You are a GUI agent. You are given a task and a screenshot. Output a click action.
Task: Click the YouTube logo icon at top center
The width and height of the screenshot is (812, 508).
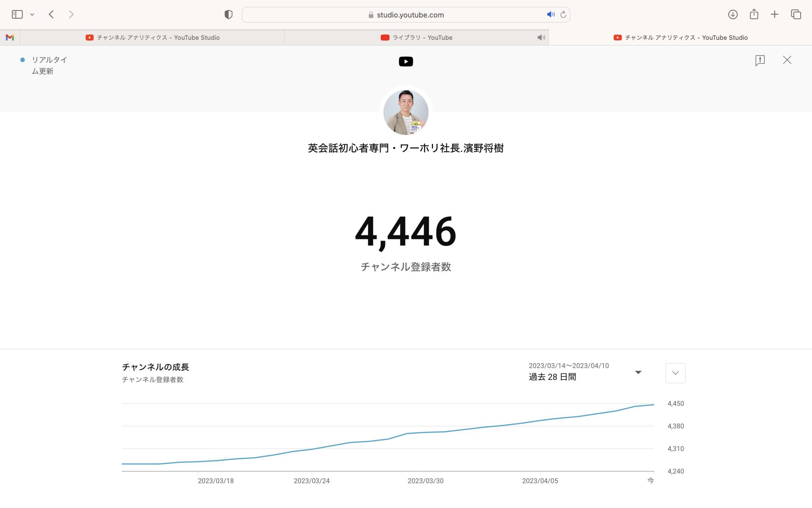coord(406,62)
